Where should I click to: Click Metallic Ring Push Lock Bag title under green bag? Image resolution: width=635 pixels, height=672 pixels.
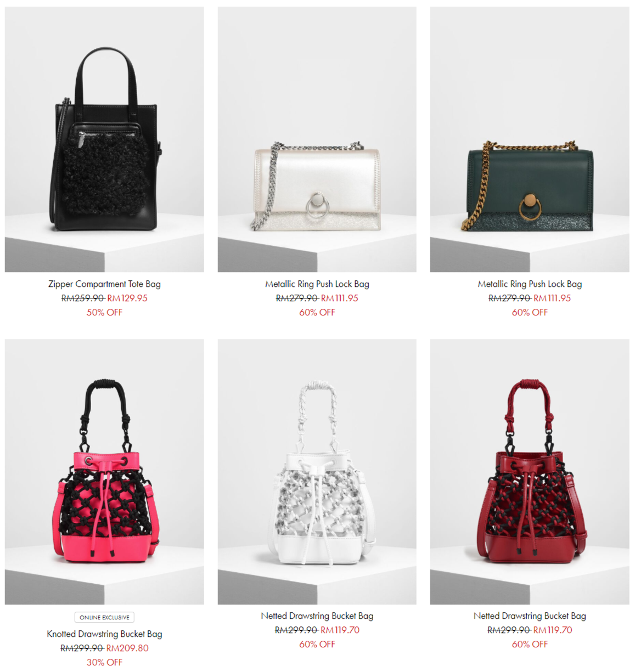pyautogui.click(x=530, y=284)
